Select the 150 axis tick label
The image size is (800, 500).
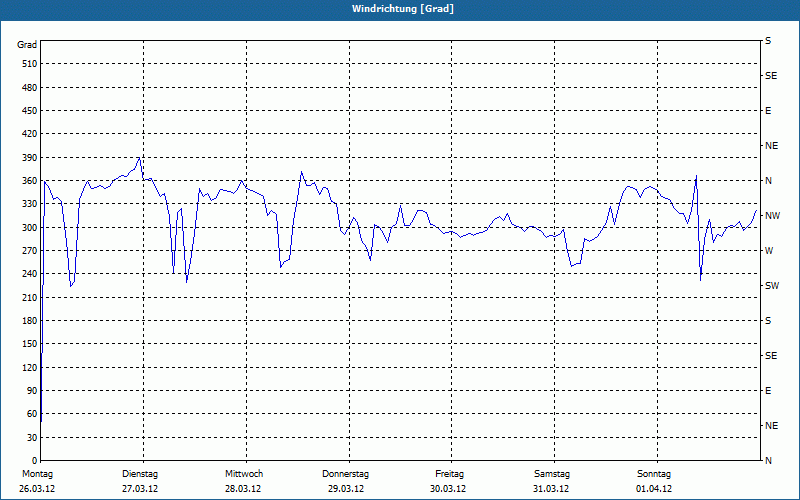click(x=30, y=344)
